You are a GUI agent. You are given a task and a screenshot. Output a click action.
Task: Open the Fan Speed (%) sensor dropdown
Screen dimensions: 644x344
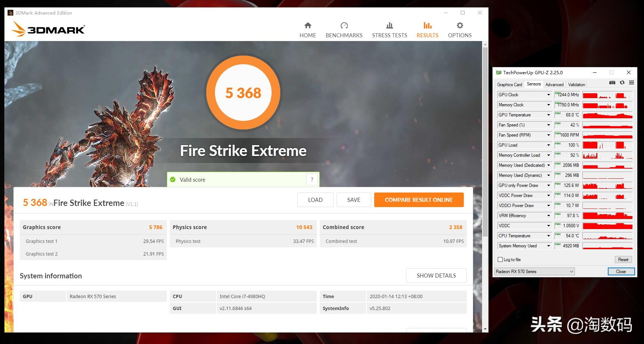click(548, 125)
